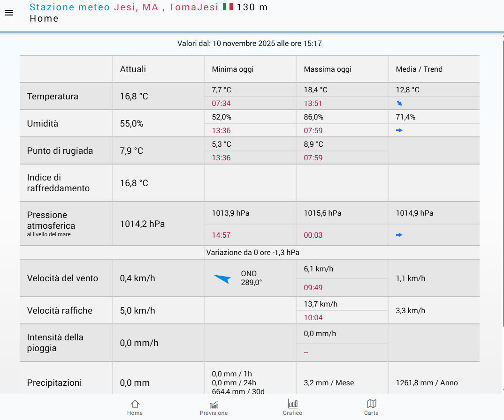Viewport: 504px width, 420px height.
Task: Click the temperature downward trend arrow
Action: [399, 103]
